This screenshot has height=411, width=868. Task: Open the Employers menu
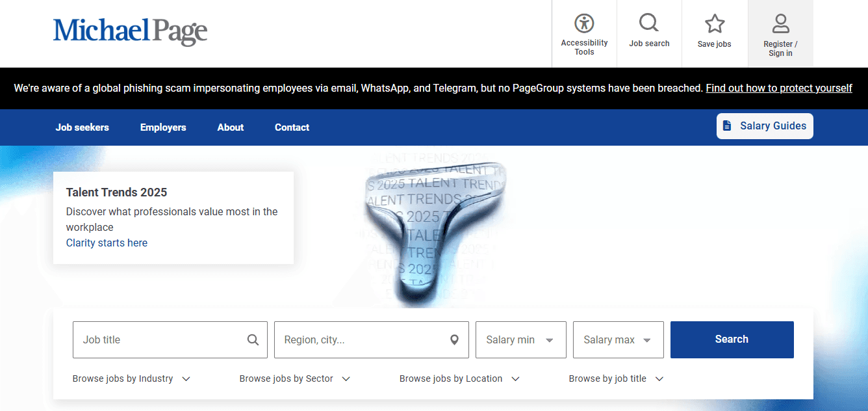163,127
